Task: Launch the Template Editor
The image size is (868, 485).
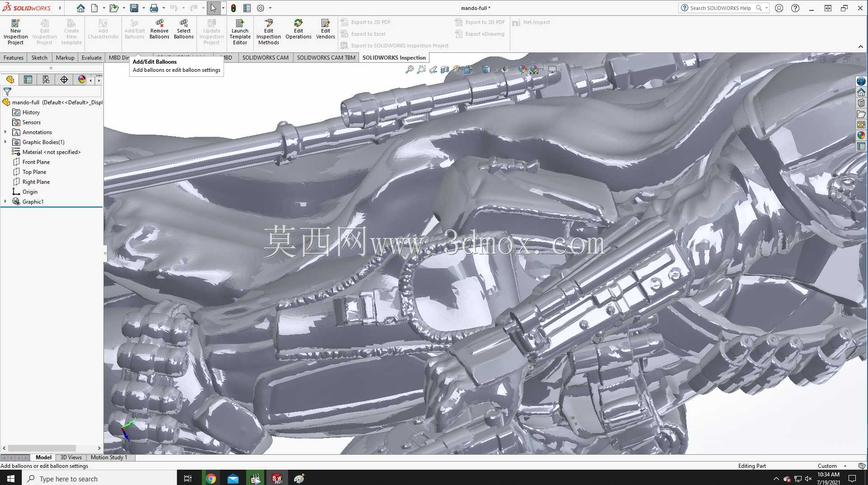Action: point(240,32)
